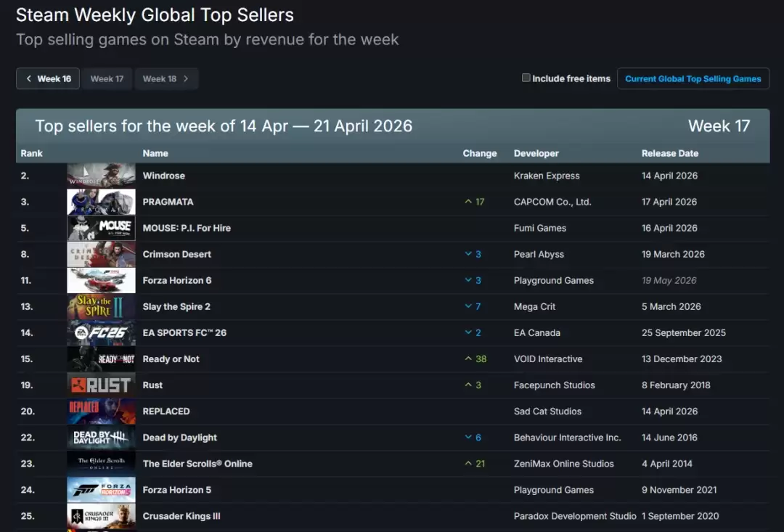This screenshot has width=784, height=532.
Task: Open the CAPCOM Co., Ltd. developer link
Action: point(552,202)
